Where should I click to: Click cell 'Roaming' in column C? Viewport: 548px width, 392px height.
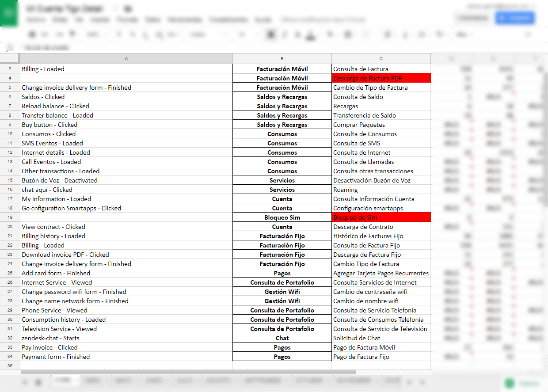coord(381,190)
